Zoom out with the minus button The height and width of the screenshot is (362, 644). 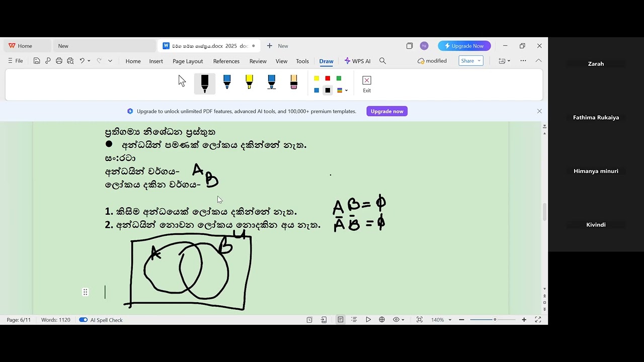pyautogui.click(x=461, y=320)
